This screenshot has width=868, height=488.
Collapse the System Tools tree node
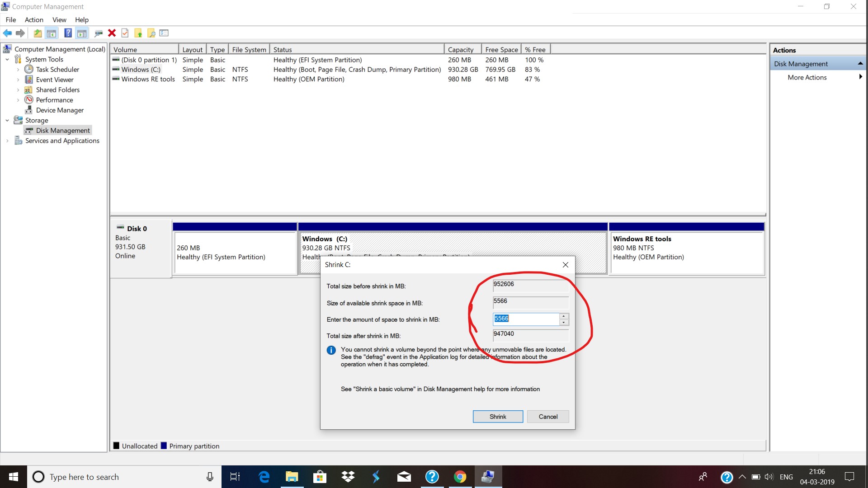(7, 59)
